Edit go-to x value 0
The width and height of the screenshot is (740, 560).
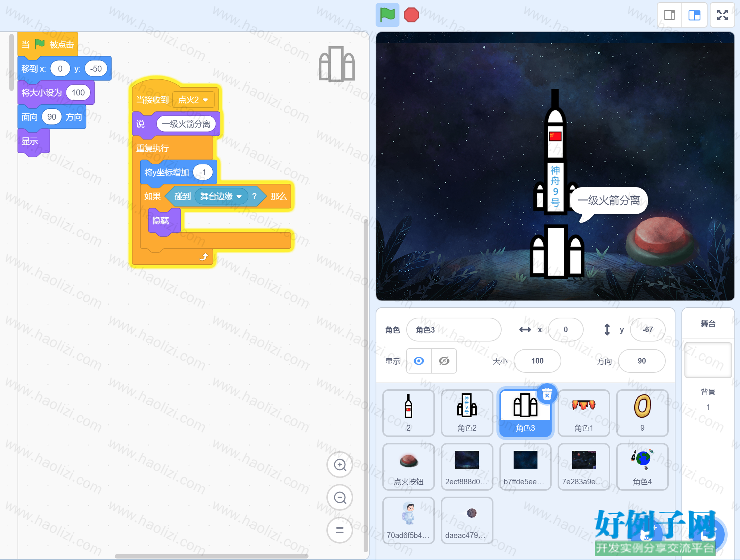pyautogui.click(x=60, y=69)
